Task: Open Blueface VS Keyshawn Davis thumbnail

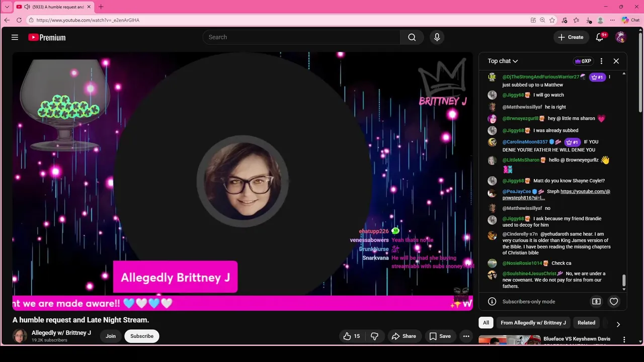Action: [509, 340]
